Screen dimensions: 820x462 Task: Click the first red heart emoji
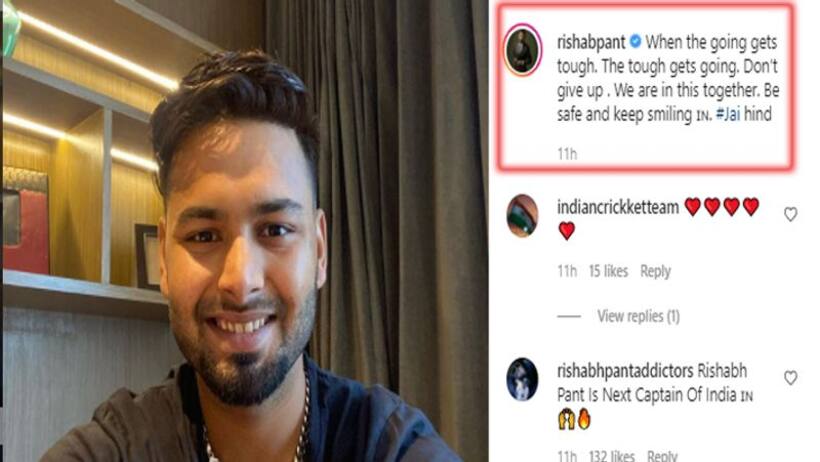pyautogui.click(x=692, y=207)
